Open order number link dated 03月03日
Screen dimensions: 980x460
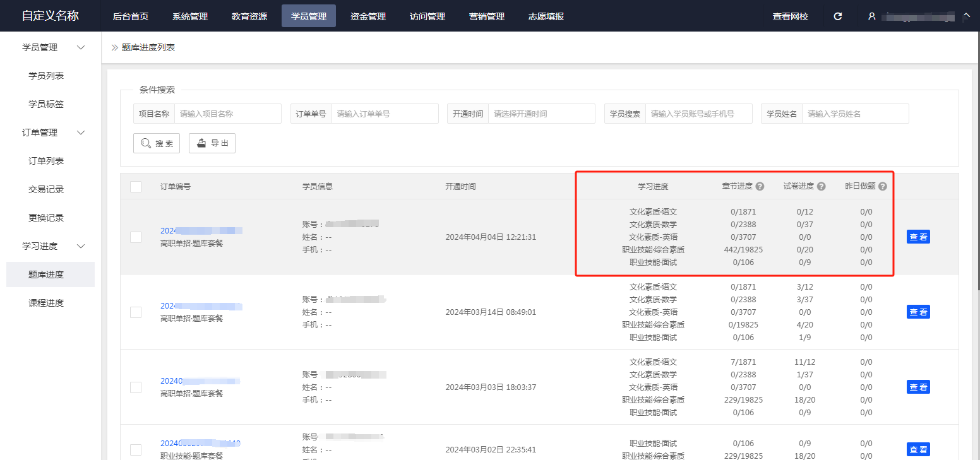click(x=200, y=381)
